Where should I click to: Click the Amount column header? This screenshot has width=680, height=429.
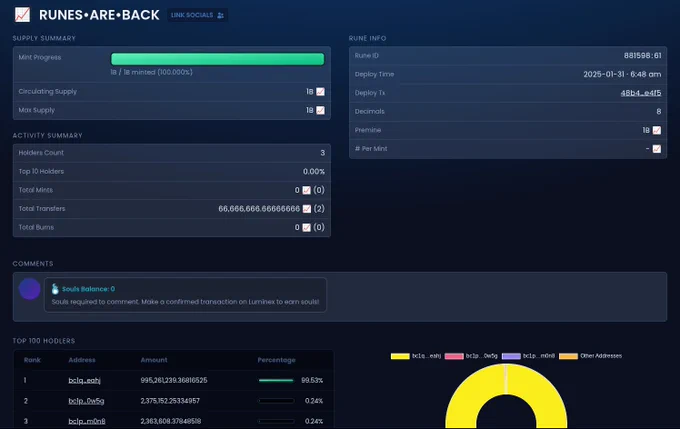(x=154, y=360)
